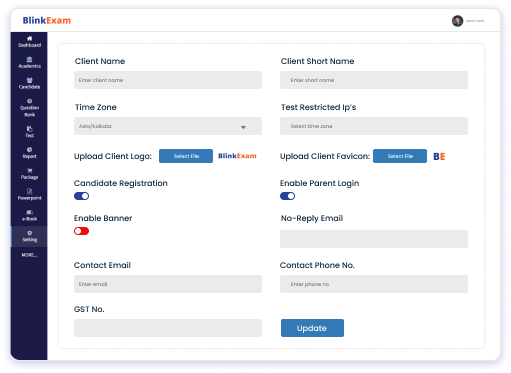
Task: Open the Question Bank section
Action: [29, 108]
